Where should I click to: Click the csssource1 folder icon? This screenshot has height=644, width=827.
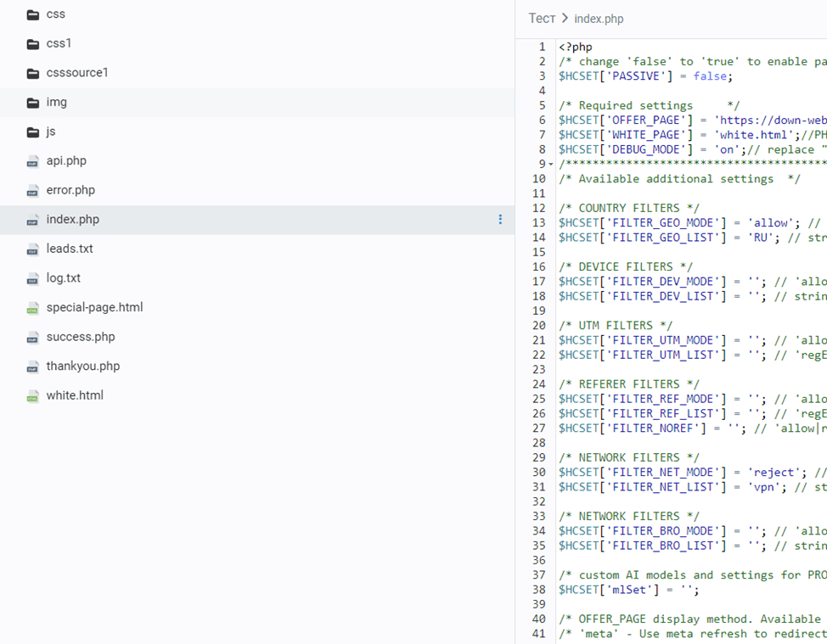[x=33, y=73]
